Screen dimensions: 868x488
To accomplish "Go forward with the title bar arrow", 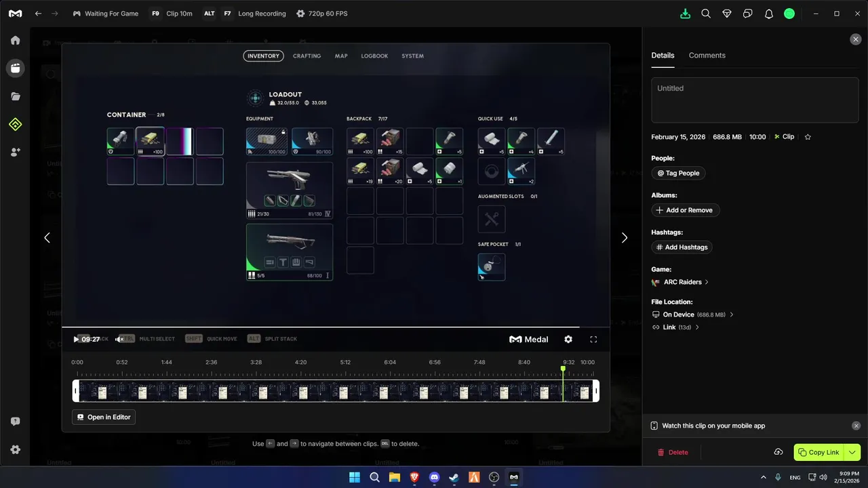I will pyautogui.click(x=55, y=14).
